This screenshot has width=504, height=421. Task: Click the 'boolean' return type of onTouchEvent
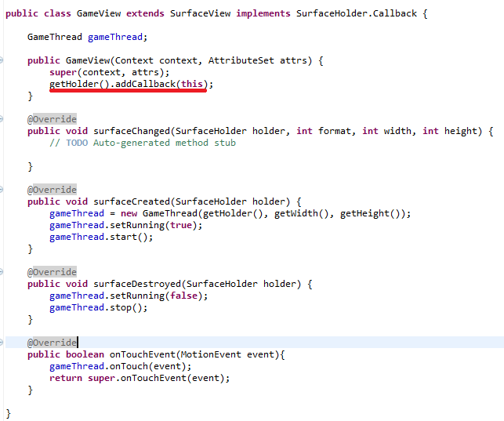[x=85, y=354]
